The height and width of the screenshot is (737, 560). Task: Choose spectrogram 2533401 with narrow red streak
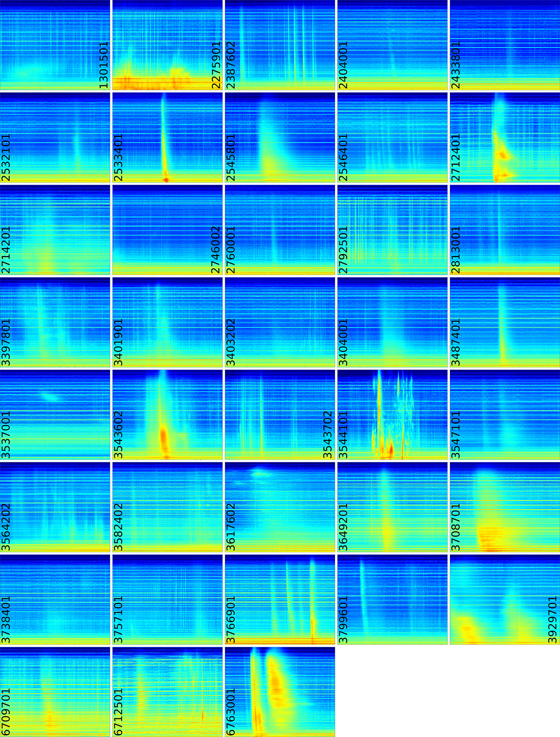(168, 137)
